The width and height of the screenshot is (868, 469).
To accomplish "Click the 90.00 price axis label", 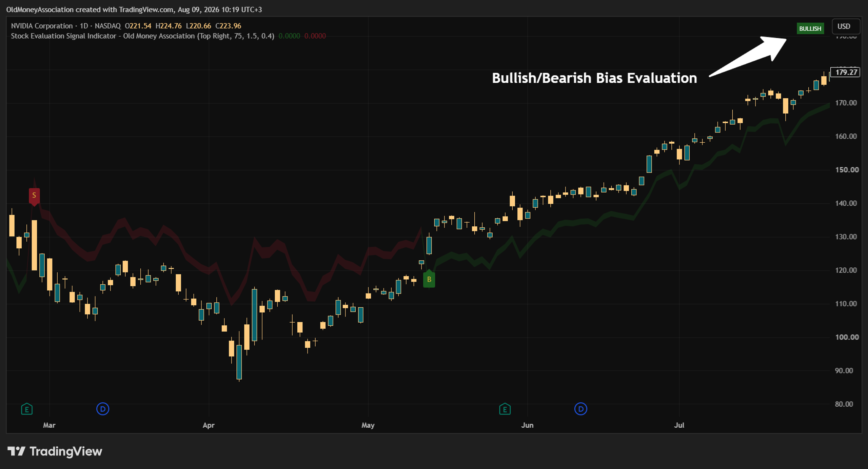I will [844, 370].
